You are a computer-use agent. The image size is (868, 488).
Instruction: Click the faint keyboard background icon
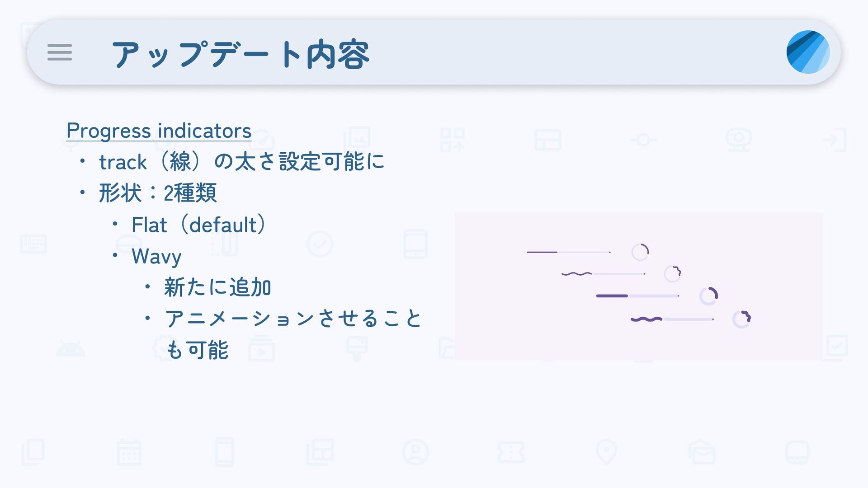(x=34, y=244)
